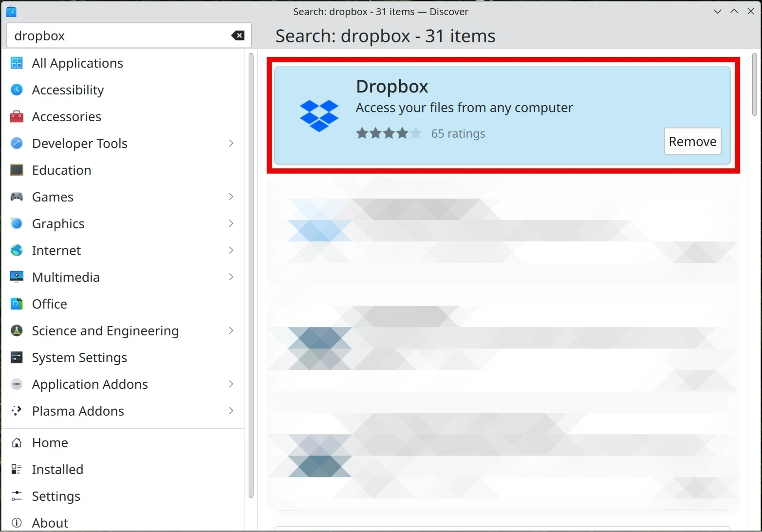Open All Applications category
762x532 pixels.
[x=123, y=63]
